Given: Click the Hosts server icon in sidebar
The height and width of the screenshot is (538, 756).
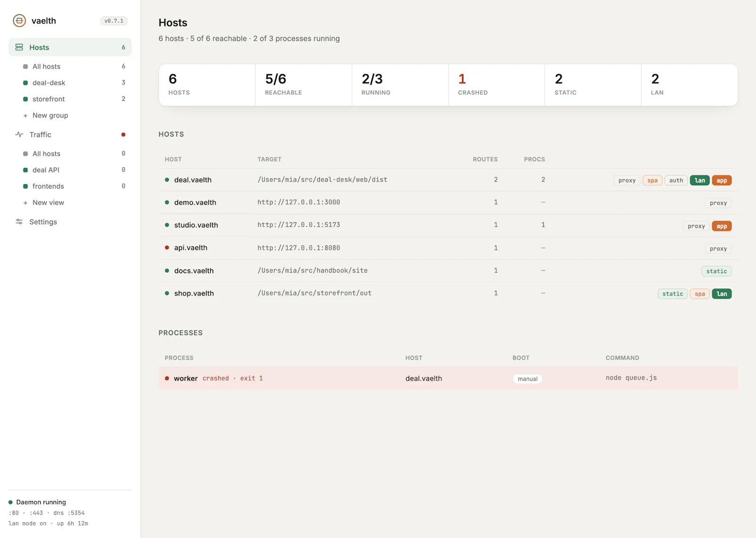Looking at the screenshot, I should (19, 47).
